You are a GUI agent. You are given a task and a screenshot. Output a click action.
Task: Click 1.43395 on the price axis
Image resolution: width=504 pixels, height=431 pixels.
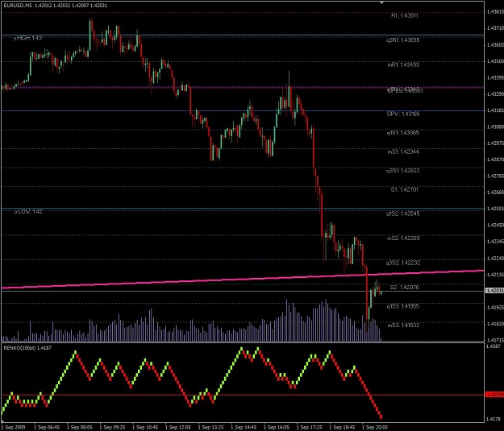pyautogui.click(x=495, y=77)
